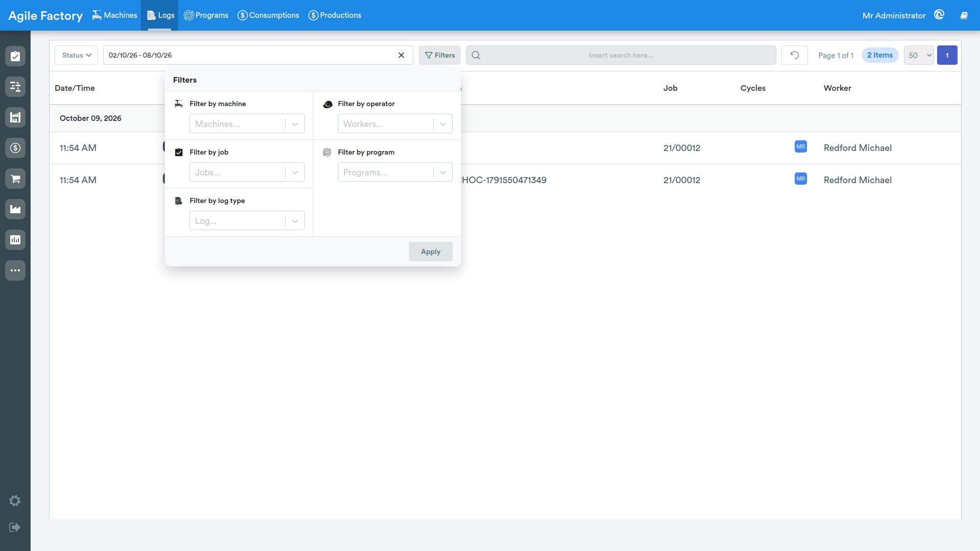The width and height of the screenshot is (980, 551).
Task: Click the search magnifier icon
Action: [476, 55]
